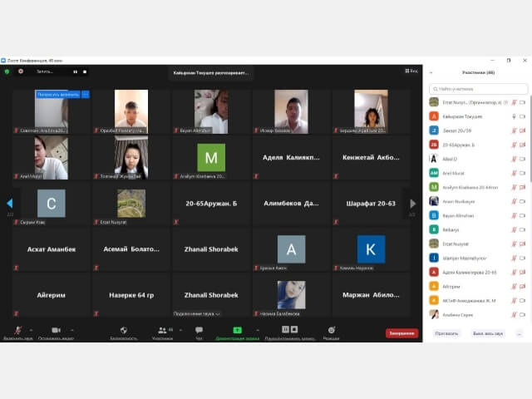Image resolution: width=532 pixels, height=399 pixels.
Task: Stop the recording from the top bar
Action: (85, 71)
